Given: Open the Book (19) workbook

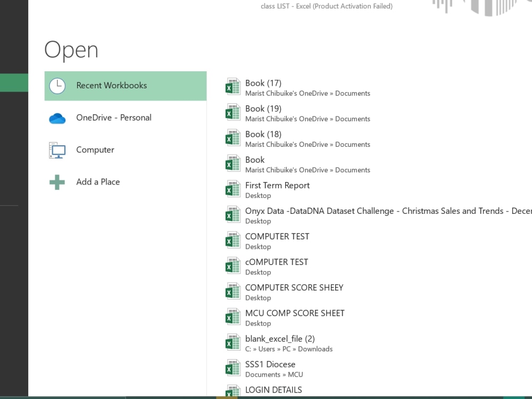Looking at the screenshot, I should click(263, 109).
